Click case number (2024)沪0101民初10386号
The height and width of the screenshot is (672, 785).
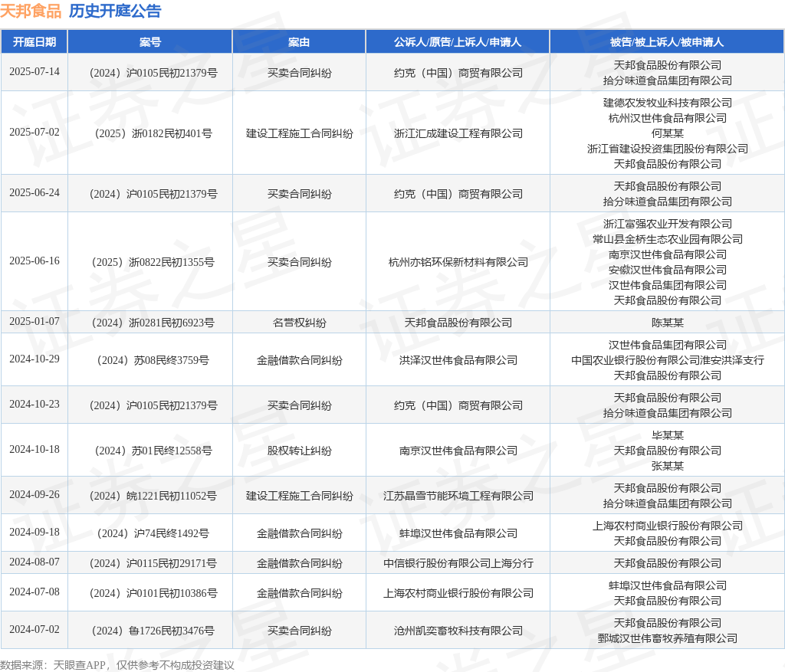(x=153, y=593)
